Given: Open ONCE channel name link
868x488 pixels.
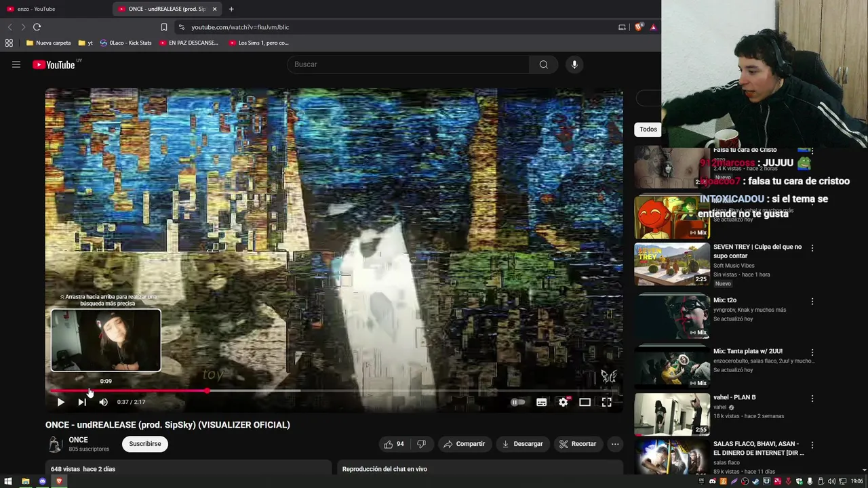Looking at the screenshot, I should click(x=78, y=440).
